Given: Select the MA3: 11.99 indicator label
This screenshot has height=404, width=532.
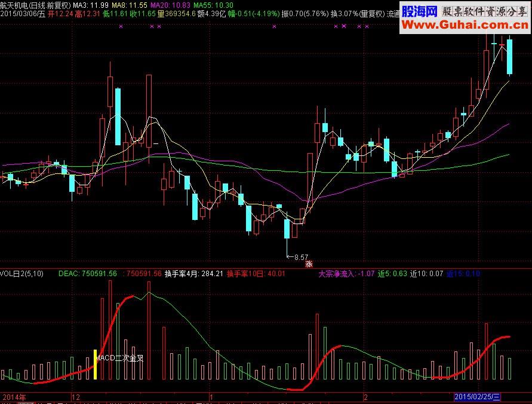Looking at the screenshot, I should pyautogui.click(x=91, y=5).
